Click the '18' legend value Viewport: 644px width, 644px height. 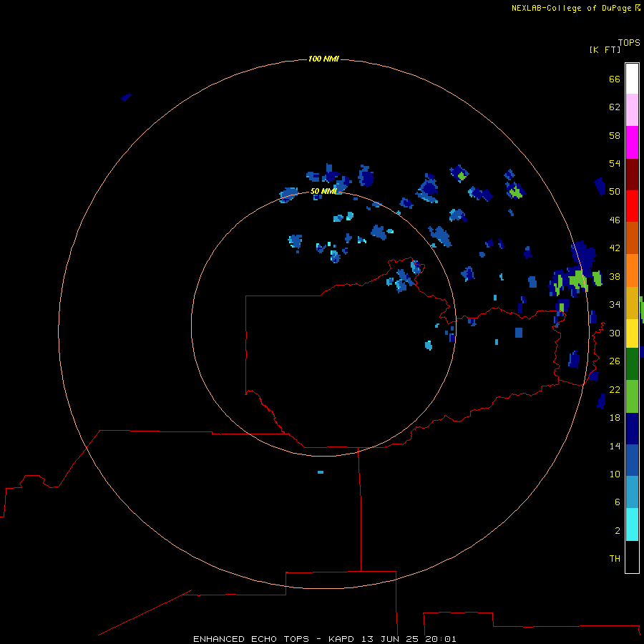(x=615, y=418)
